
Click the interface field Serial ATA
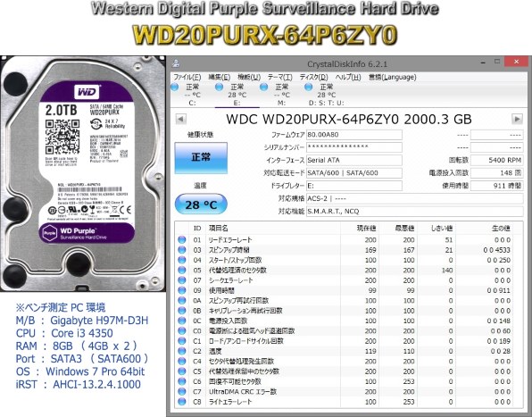coord(353,160)
